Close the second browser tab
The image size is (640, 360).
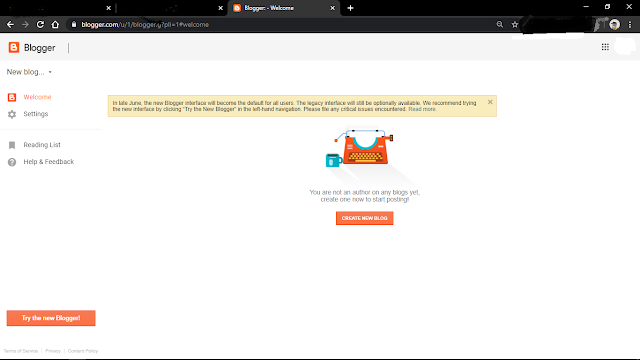[220, 8]
